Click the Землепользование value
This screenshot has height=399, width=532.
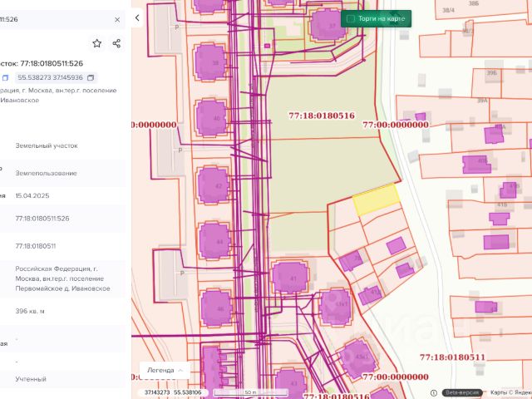[x=47, y=173]
